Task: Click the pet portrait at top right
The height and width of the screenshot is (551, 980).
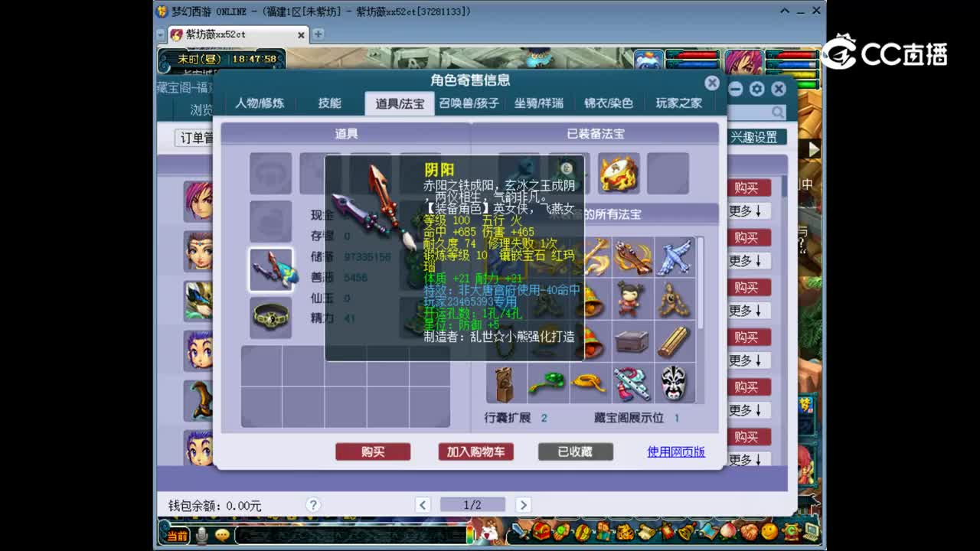Action: (x=648, y=60)
